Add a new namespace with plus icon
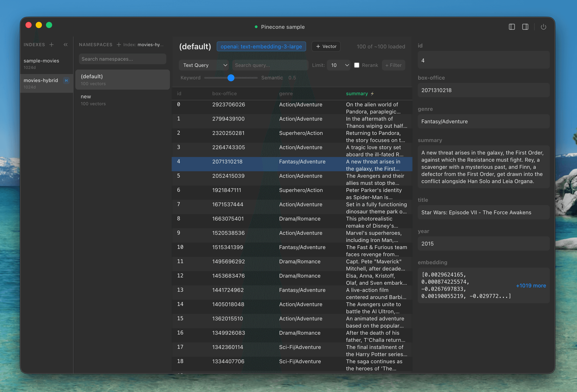Image resolution: width=577 pixels, height=392 pixels. [119, 45]
